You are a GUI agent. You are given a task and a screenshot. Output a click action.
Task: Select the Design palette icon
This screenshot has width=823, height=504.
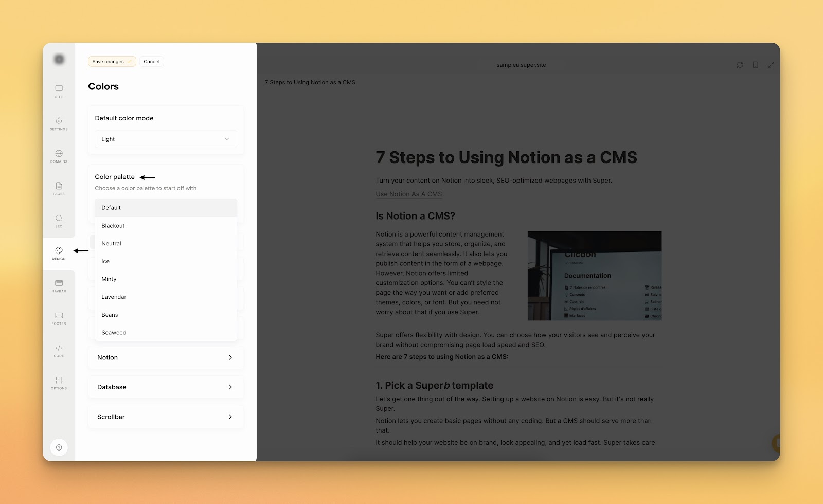tap(59, 253)
